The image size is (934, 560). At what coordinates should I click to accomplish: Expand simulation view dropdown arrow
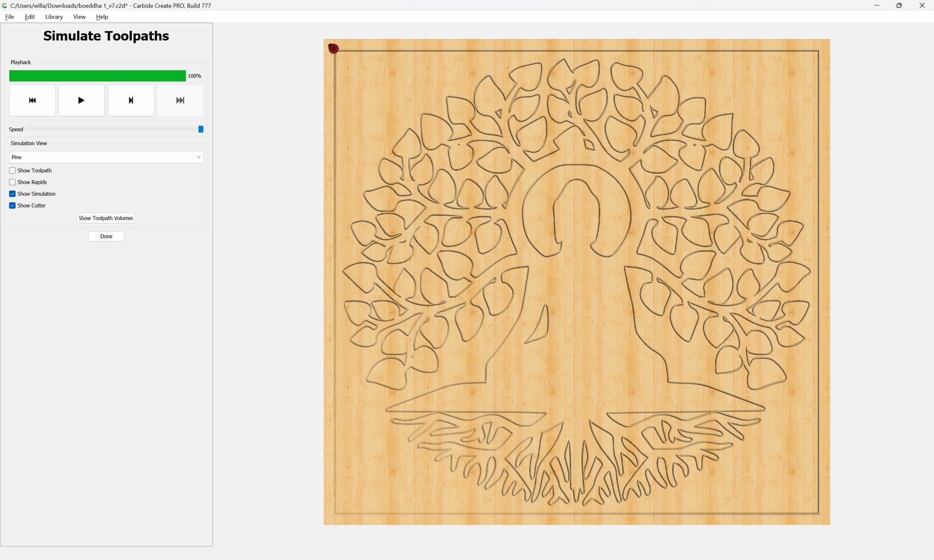(x=198, y=157)
